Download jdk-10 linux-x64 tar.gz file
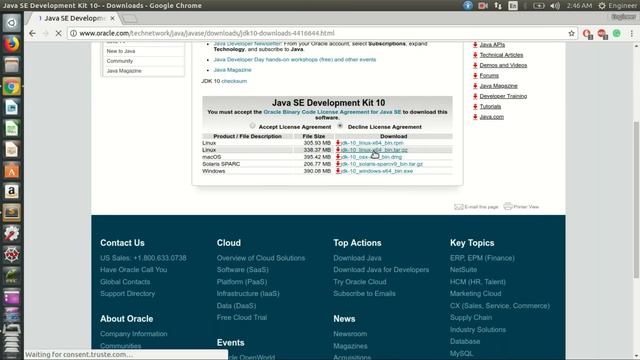Screen dimensions: 640x360 click(x=374, y=150)
